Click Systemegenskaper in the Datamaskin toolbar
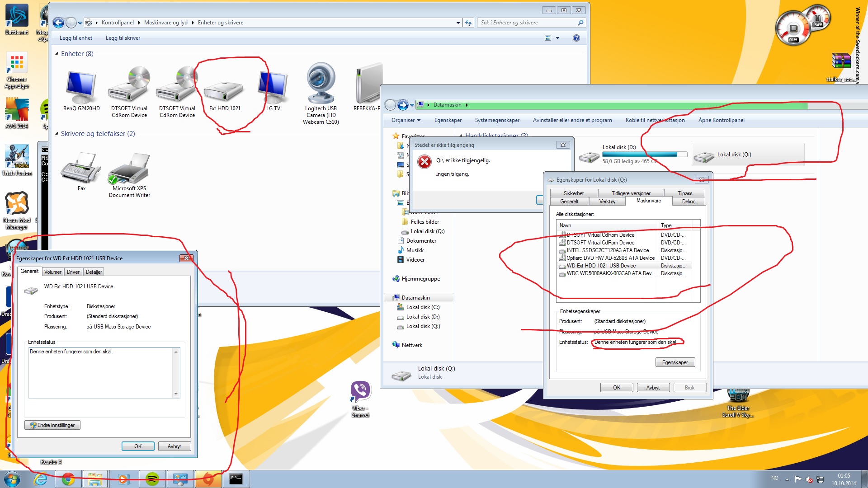The width and height of the screenshot is (868, 488). coord(497,120)
